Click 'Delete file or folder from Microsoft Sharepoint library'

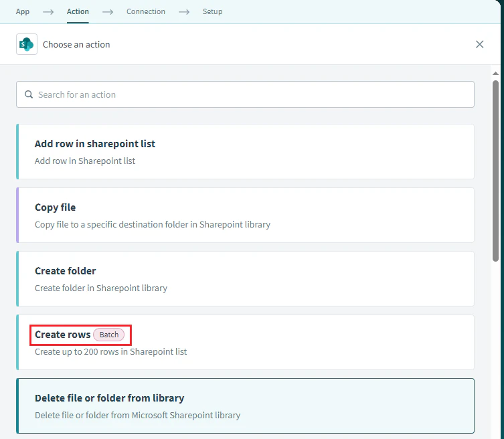click(x=138, y=416)
